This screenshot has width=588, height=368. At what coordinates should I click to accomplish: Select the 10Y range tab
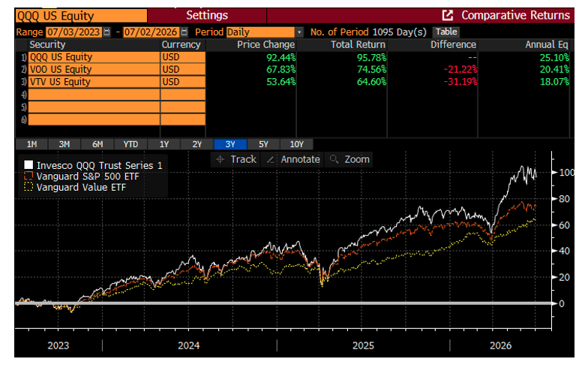[297, 144]
